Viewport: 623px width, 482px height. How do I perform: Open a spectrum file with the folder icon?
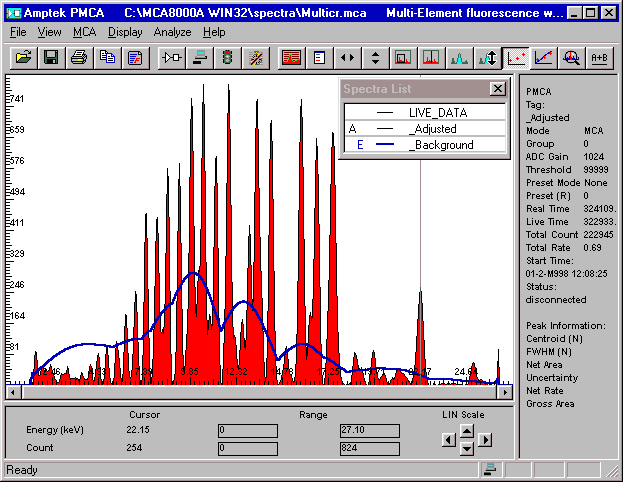pyautogui.click(x=23, y=58)
